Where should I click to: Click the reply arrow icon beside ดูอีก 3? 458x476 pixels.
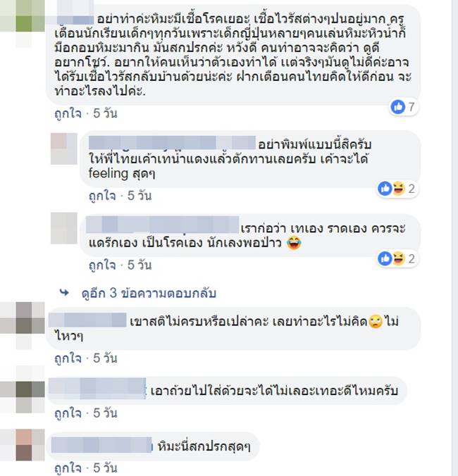click(x=64, y=293)
